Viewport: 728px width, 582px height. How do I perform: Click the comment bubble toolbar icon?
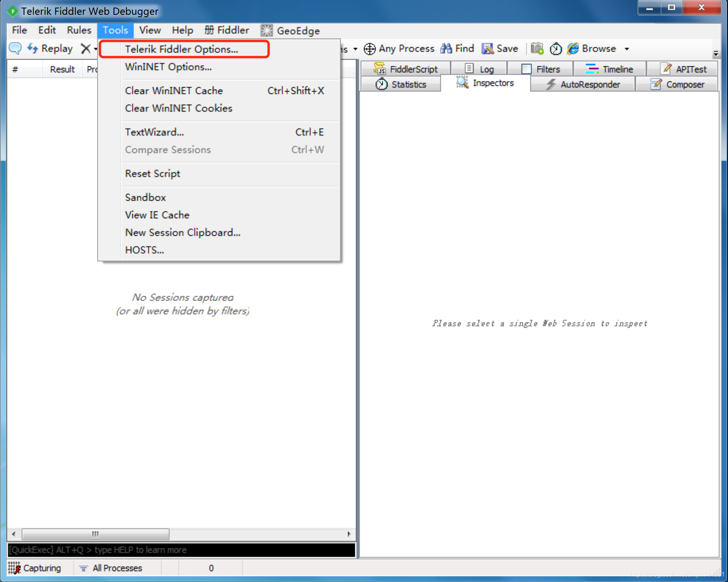15,48
